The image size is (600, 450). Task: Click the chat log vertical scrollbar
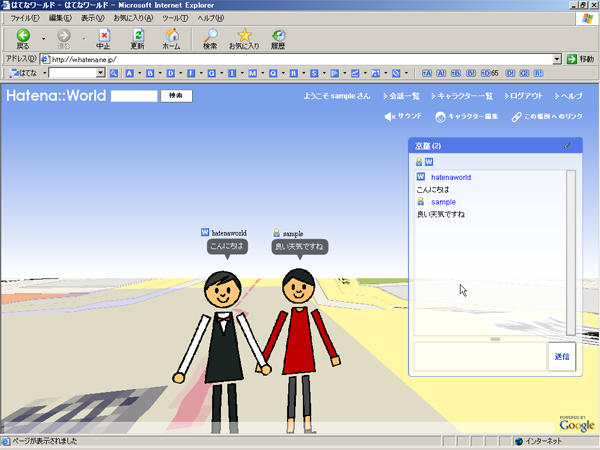tap(571, 253)
